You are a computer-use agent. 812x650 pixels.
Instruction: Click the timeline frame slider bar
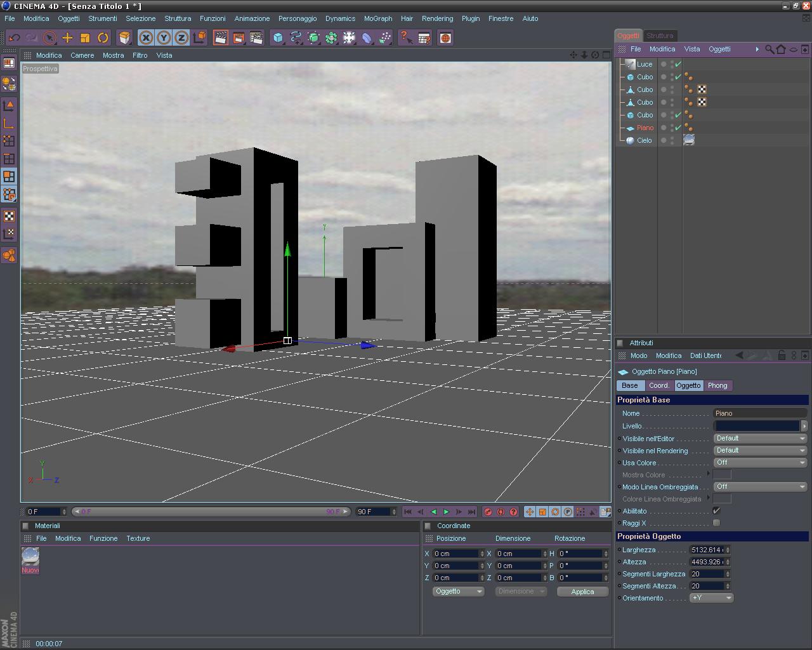211,512
